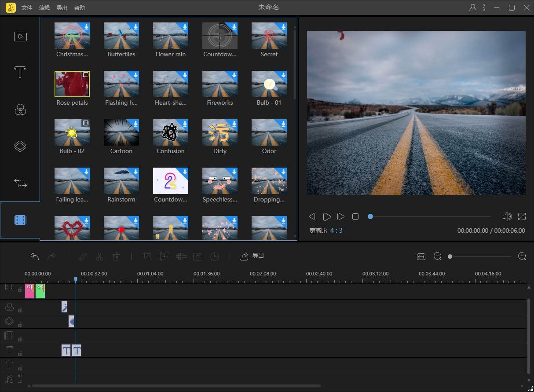Select the Rainstorm element thumbnail

pyautogui.click(x=121, y=181)
